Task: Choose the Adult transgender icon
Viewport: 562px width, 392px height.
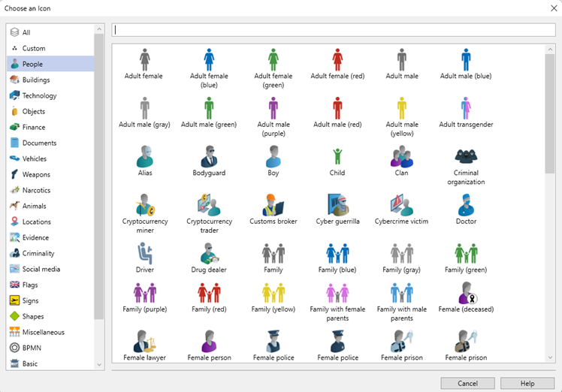Action: coord(466,109)
